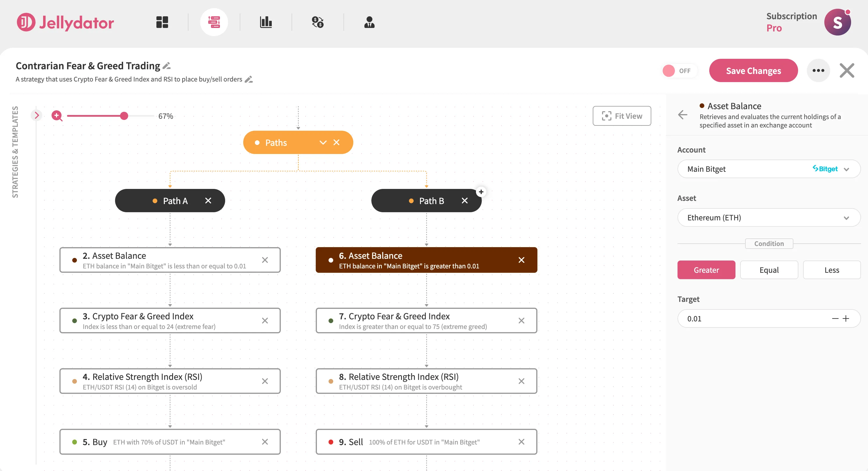Click Save Changes button
The image size is (868, 471).
pyautogui.click(x=753, y=70)
